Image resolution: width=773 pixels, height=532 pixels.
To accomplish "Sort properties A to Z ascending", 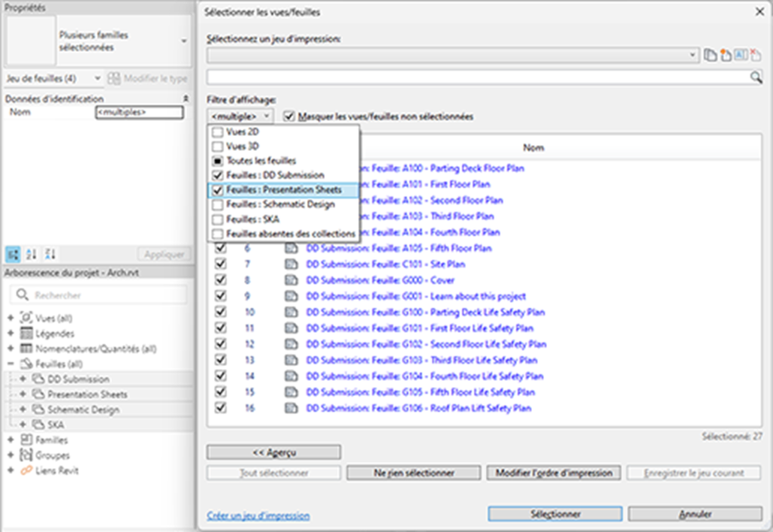I will tap(32, 254).
